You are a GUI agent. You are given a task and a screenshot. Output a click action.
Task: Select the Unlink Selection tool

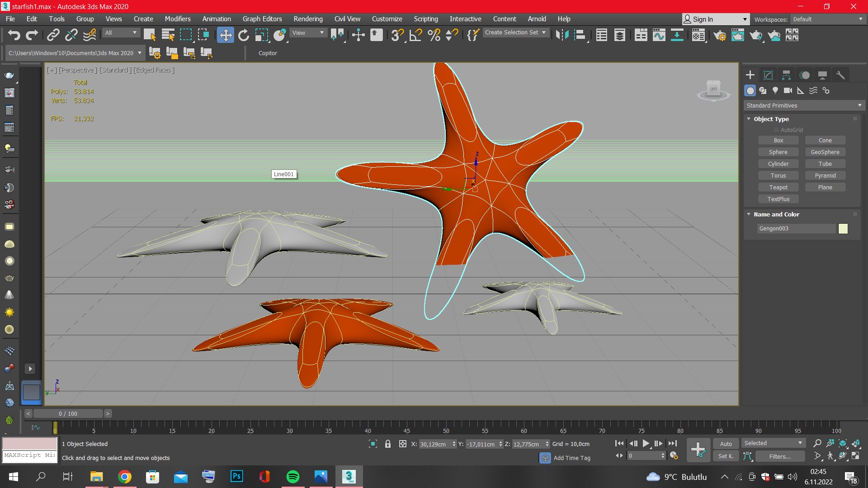[71, 35]
